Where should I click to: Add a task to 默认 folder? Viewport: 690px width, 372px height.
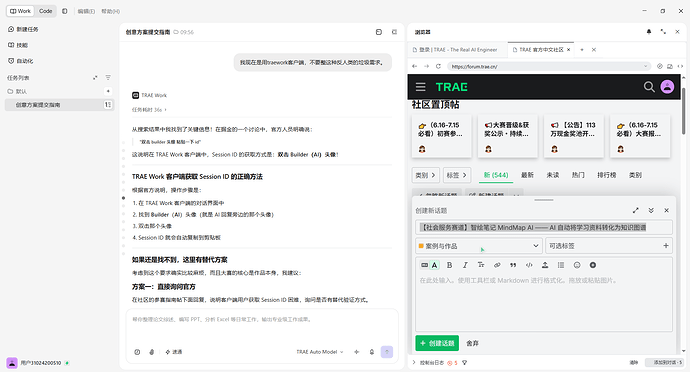click(x=108, y=91)
